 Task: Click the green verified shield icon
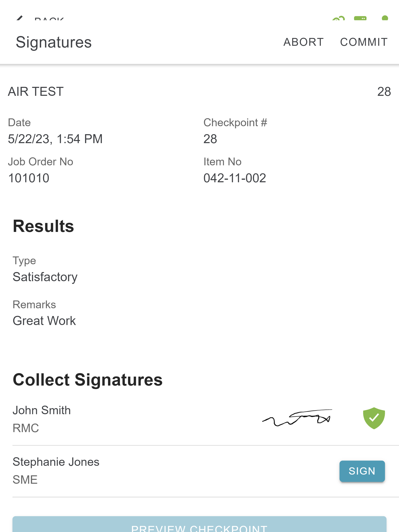[374, 418]
